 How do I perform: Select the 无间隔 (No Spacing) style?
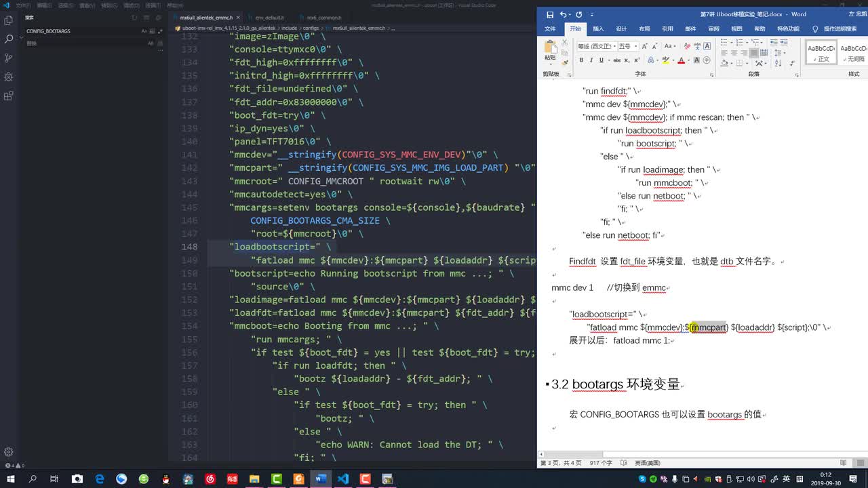coord(853,52)
